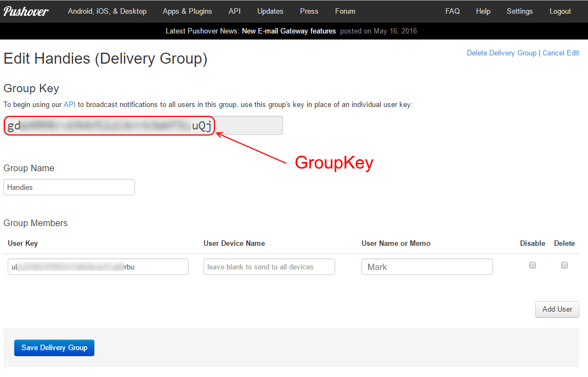This screenshot has height=377, width=588.
Task: Click the User Key input field
Action: click(x=98, y=267)
